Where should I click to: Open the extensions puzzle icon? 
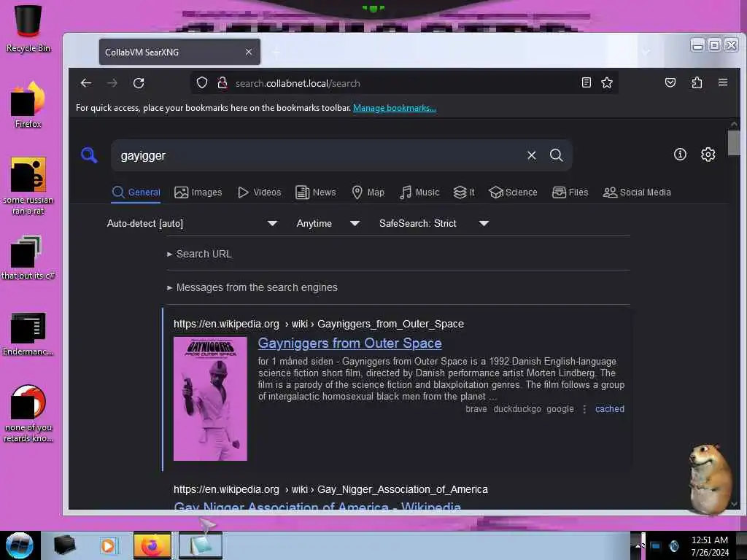697,83
